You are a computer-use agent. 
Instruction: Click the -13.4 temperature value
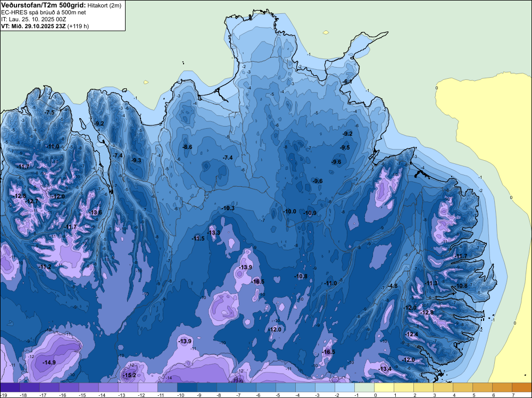click(385, 369)
